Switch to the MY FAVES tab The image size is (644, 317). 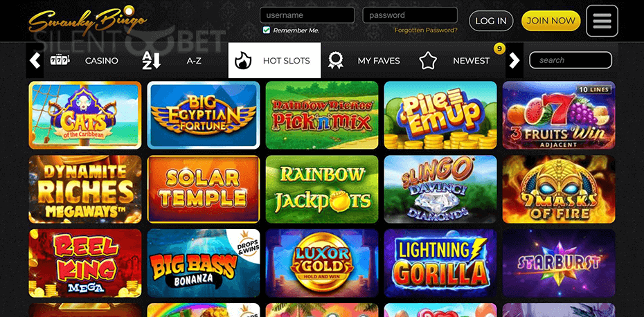(379, 61)
